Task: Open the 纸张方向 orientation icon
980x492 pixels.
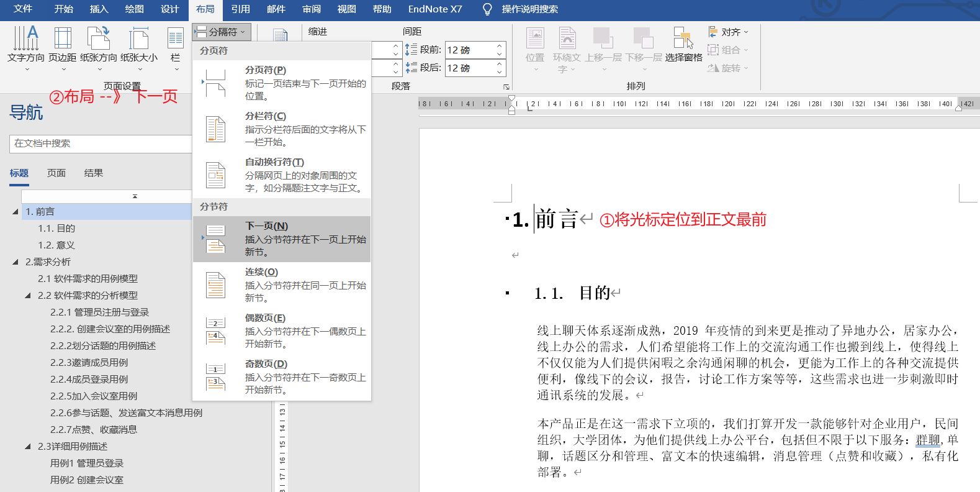Action: pyautogui.click(x=99, y=39)
